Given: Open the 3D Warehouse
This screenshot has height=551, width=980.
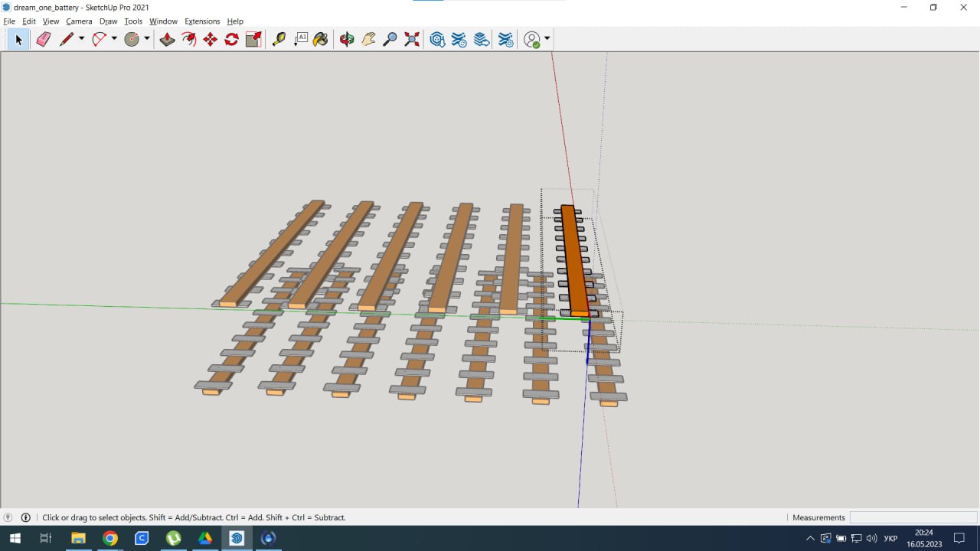Looking at the screenshot, I should (437, 39).
